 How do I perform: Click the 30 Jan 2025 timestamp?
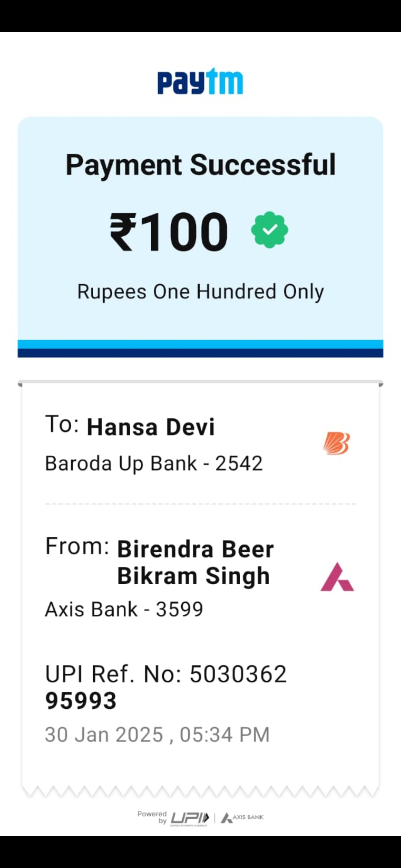point(157,735)
